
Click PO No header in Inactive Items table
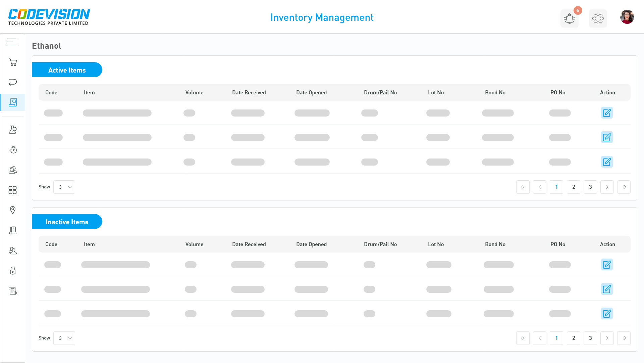(558, 244)
